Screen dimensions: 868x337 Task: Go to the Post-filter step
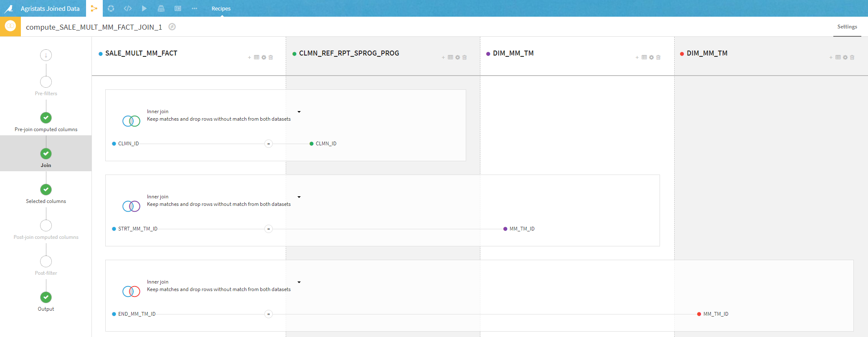46,265
